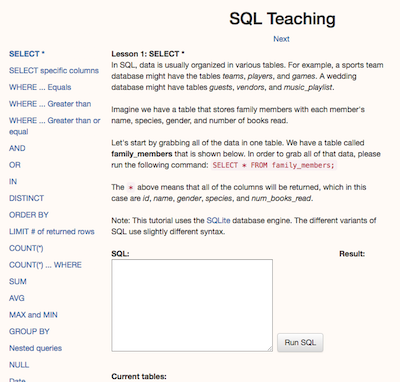Image resolution: width=400 pixels, height=382 pixels.
Task: Open WHERE ... Greater than lesson
Action: coord(50,104)
